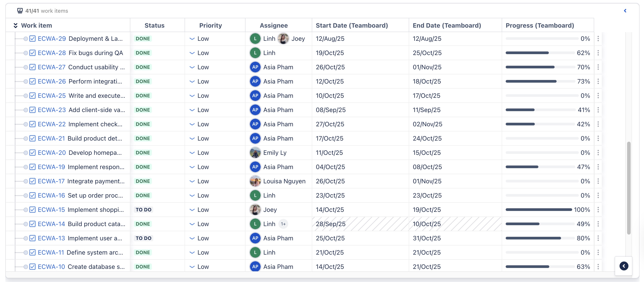The width and height of the screenshot is (644, 282).
Task: Click the work items counter icon
Action: pyautogui.click(x=20, y=11)
